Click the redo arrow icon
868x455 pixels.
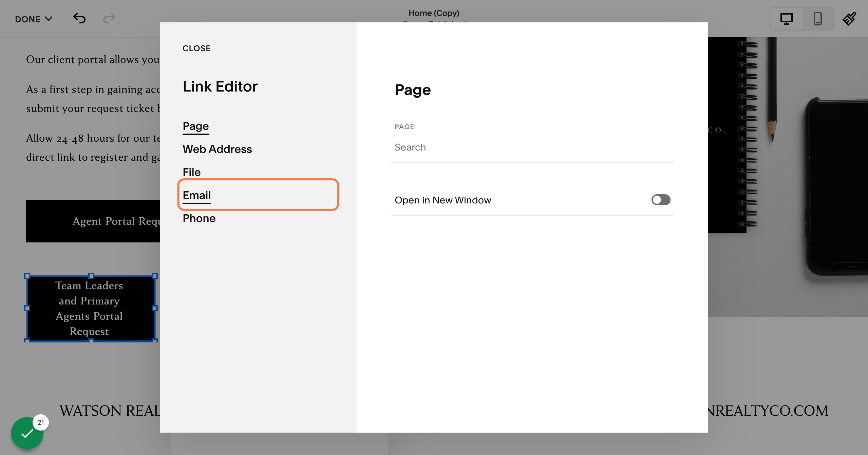tap(109, 18)
